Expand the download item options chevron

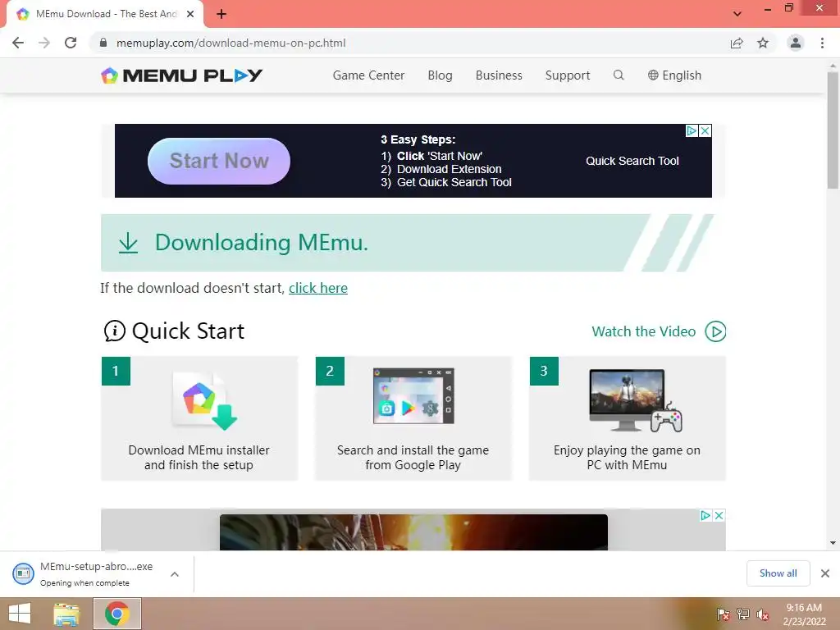[x=175, y=574]
